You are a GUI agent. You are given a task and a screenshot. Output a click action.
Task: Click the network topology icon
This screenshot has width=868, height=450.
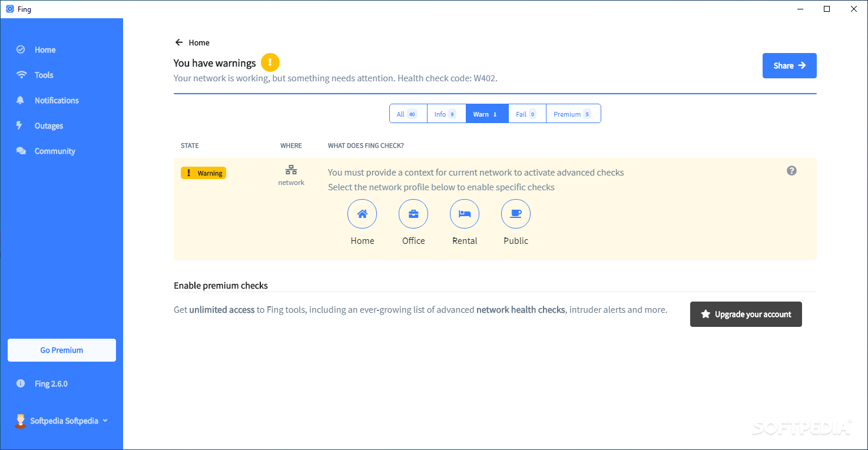[x=291, y=170]
